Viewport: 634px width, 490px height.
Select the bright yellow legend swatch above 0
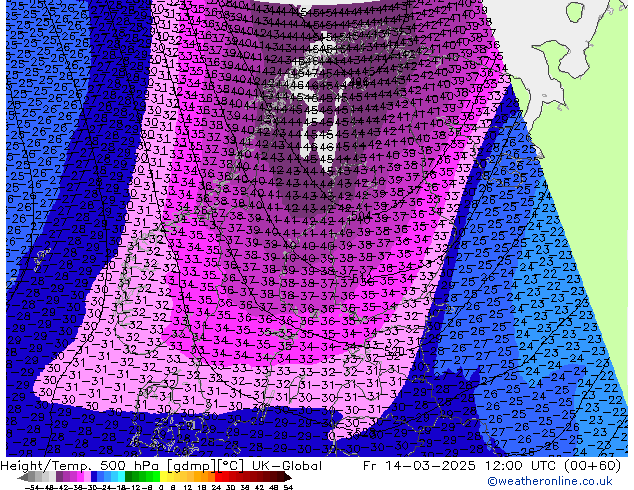(163, 477)
